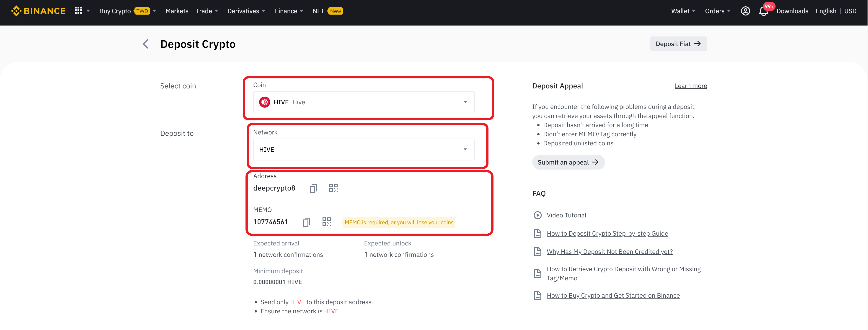This screenshot has height=330, width=868.
Task: Open the notifications bell icon
Action: tap(763, 11)
